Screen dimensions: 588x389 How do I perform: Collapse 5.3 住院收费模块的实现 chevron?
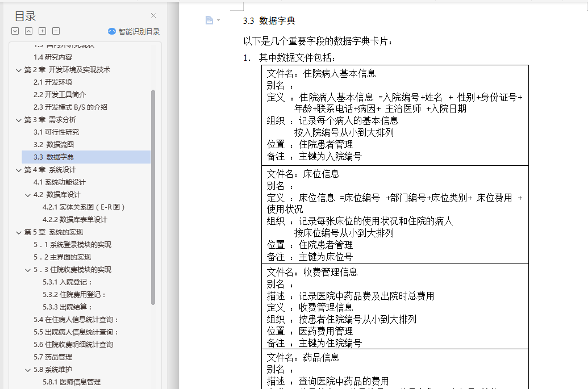pyautogui.click(x=28, y=270)
